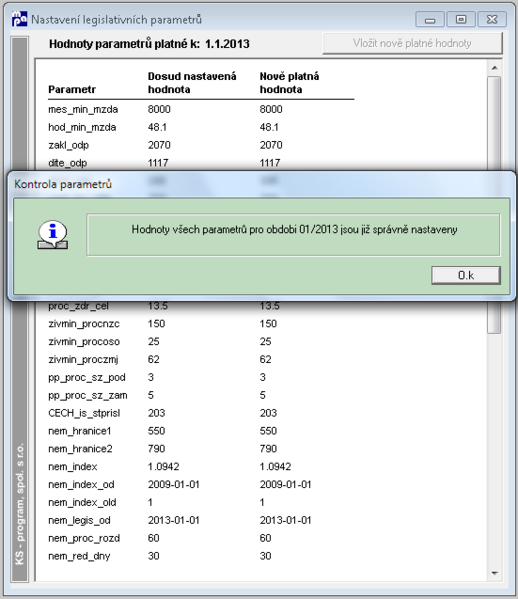Click scrollbar up arrow in parameter list
The image size is (518, 599).
click(x=494, y=68)
